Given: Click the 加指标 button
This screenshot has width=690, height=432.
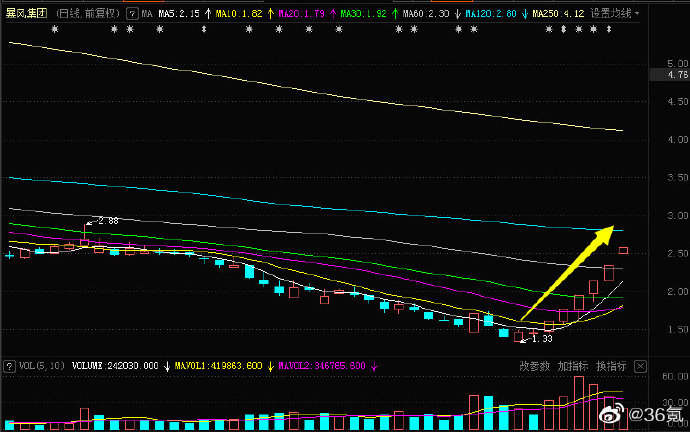Looking at the screenshot, I should click(573, 366).
